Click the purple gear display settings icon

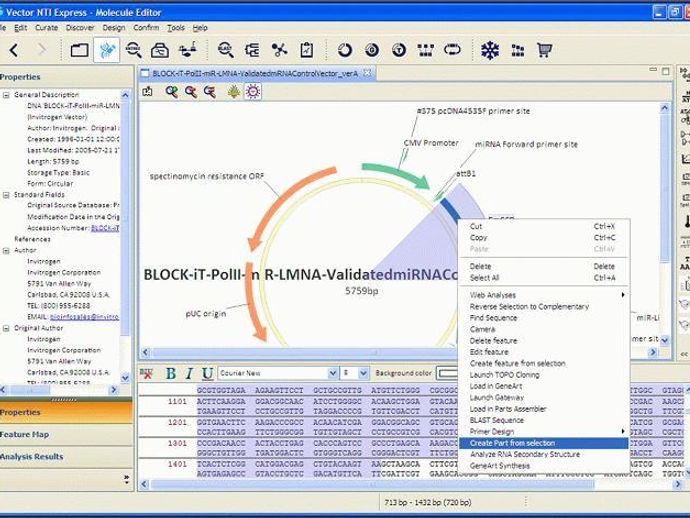[253, 92]
